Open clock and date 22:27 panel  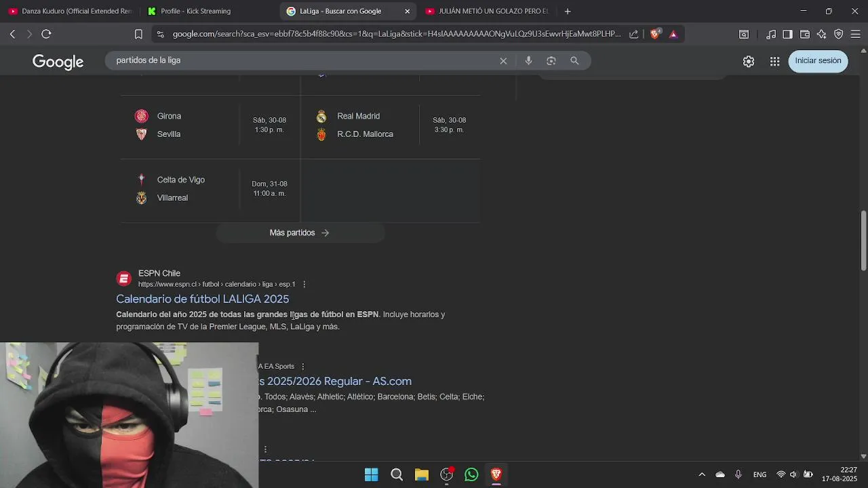(840, 474)
